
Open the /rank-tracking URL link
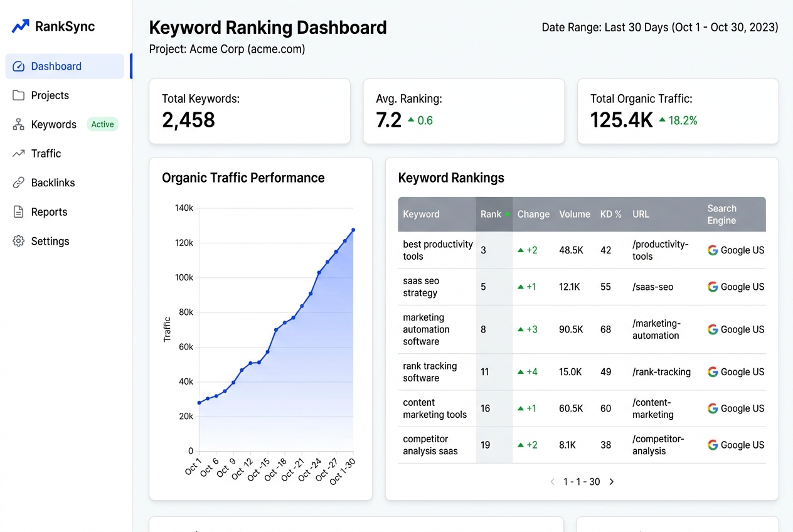tap(661, 372)
